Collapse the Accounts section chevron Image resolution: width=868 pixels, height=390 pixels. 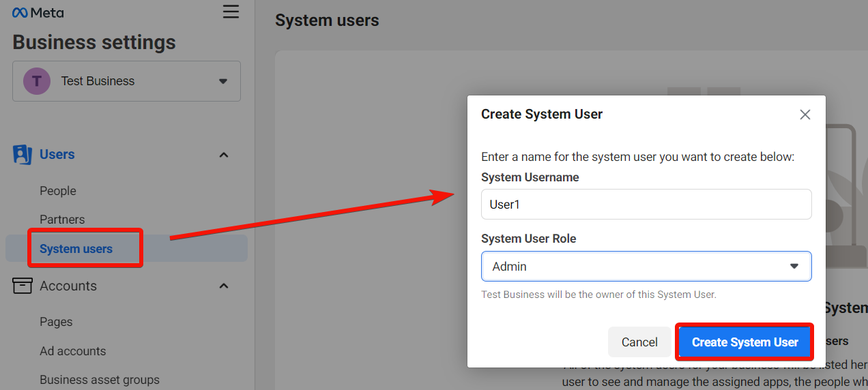223,286
